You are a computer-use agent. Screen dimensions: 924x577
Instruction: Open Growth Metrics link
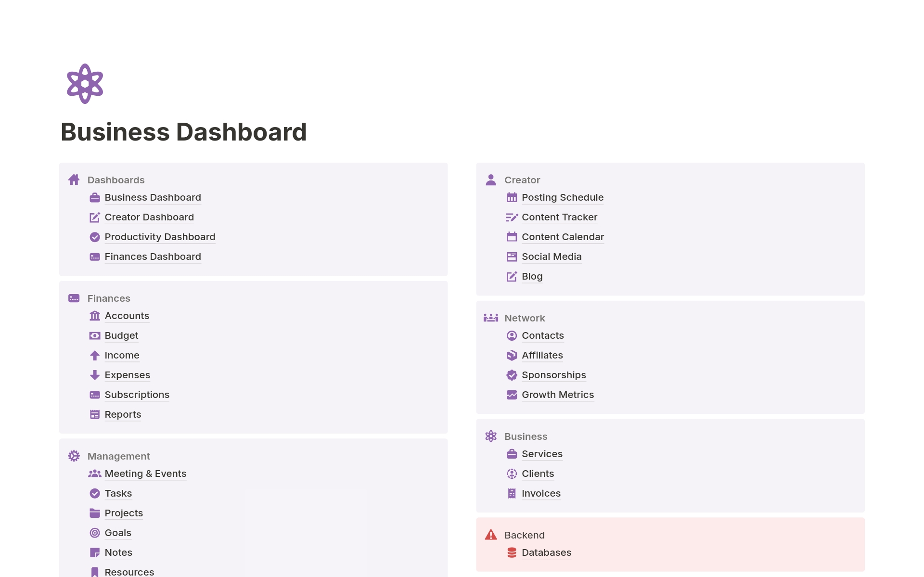[x=557, y=395]
